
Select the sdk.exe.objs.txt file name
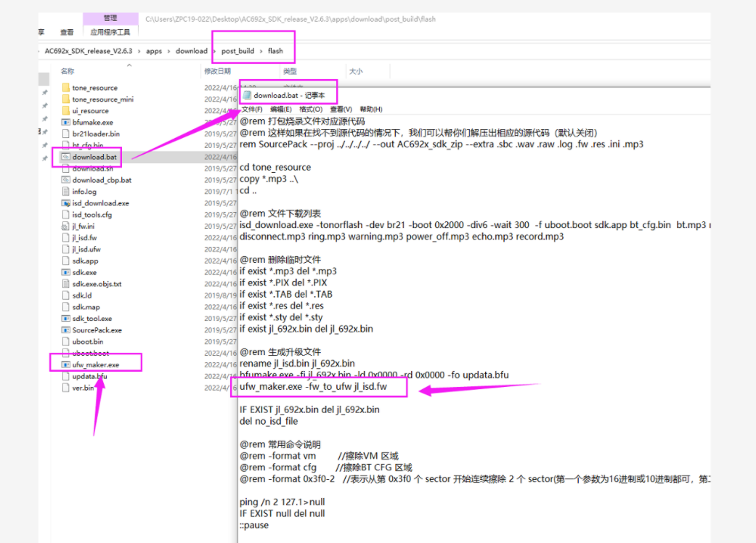[97, 285]
